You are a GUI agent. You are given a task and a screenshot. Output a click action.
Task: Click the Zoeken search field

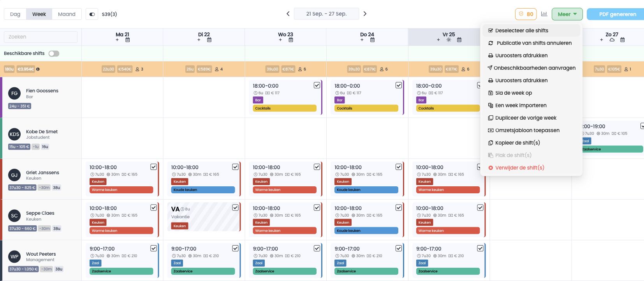coord(40,37)
